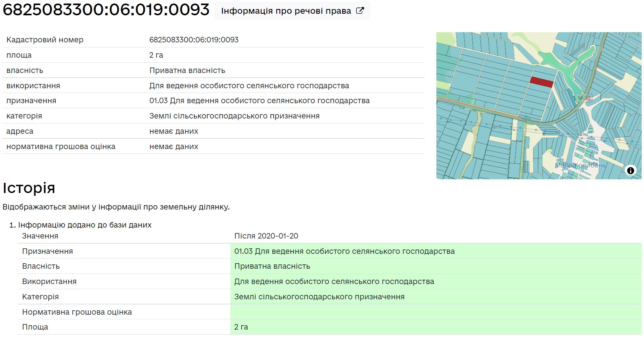Click the external link icon beside property rights
Viewport: 644px width, 337px height.
tap(360, 11)
